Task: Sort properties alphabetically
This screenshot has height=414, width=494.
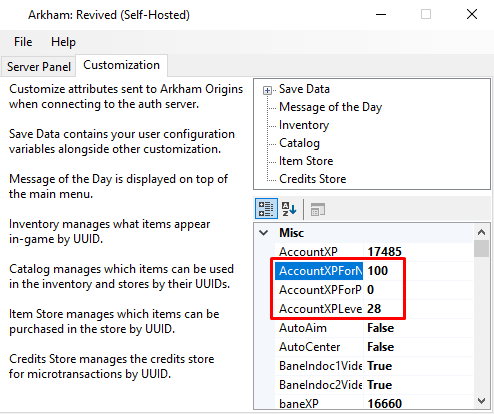Action: (289, 209)
